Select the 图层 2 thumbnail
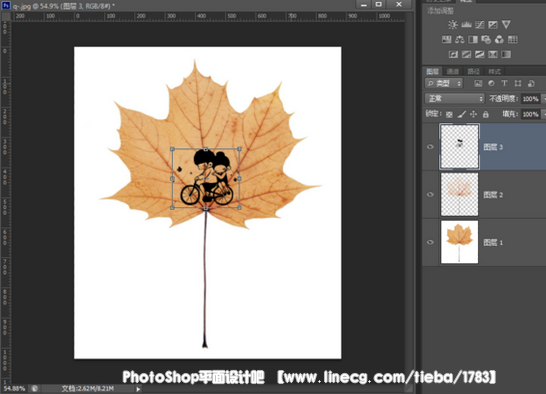 pos(460,194)
